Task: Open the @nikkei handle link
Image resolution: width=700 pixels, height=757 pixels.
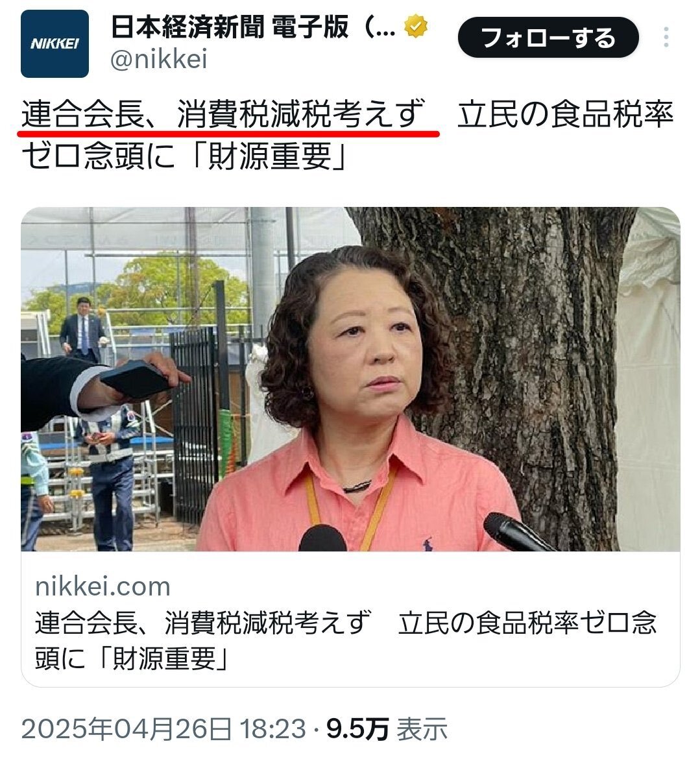Action: [159, 60]
